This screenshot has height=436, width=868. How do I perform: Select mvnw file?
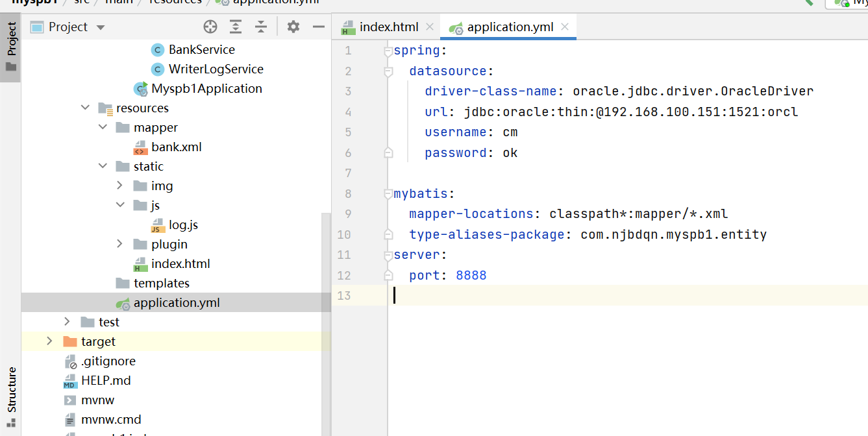98,400
